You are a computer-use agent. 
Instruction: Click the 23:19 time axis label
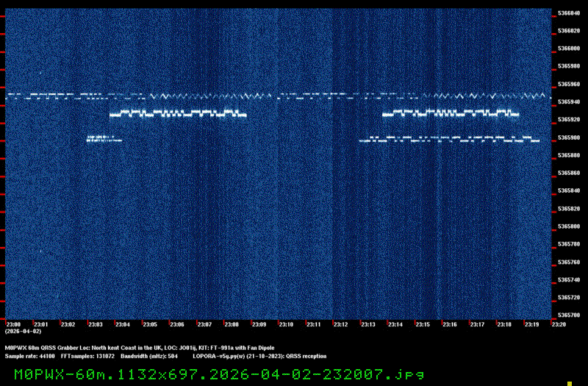pos(531,324)
